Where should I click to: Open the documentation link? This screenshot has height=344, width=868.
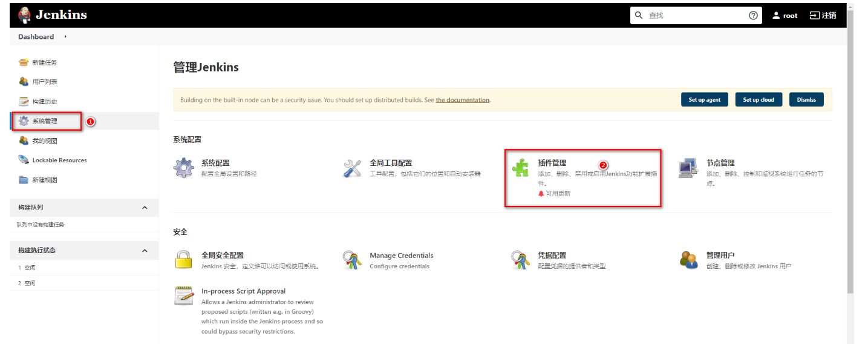[463, 100]
